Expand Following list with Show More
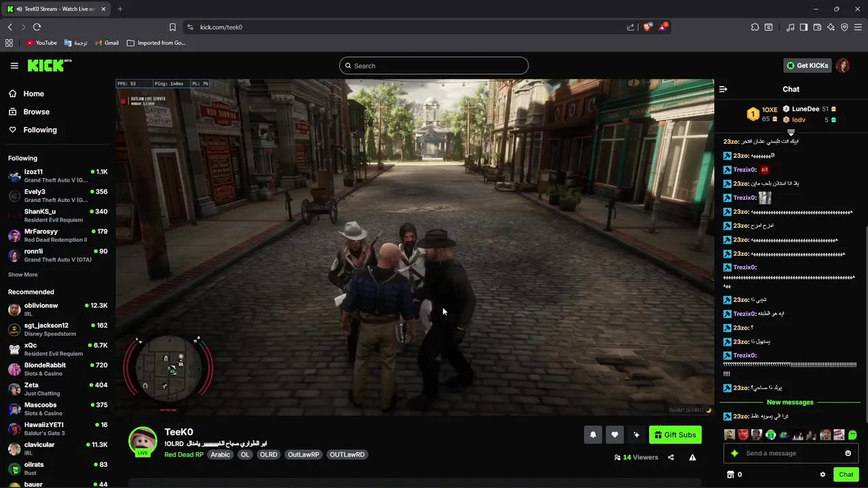The image size is (868, 488). (22, 274)
